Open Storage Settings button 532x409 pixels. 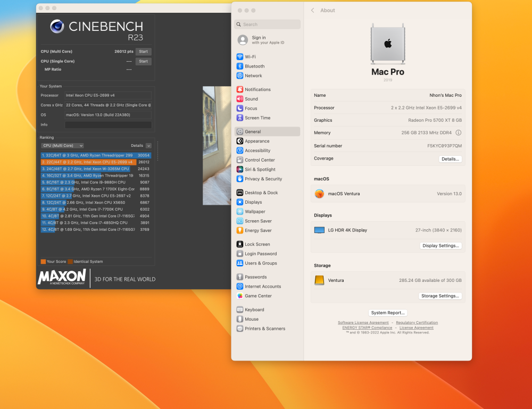point(440,296)
